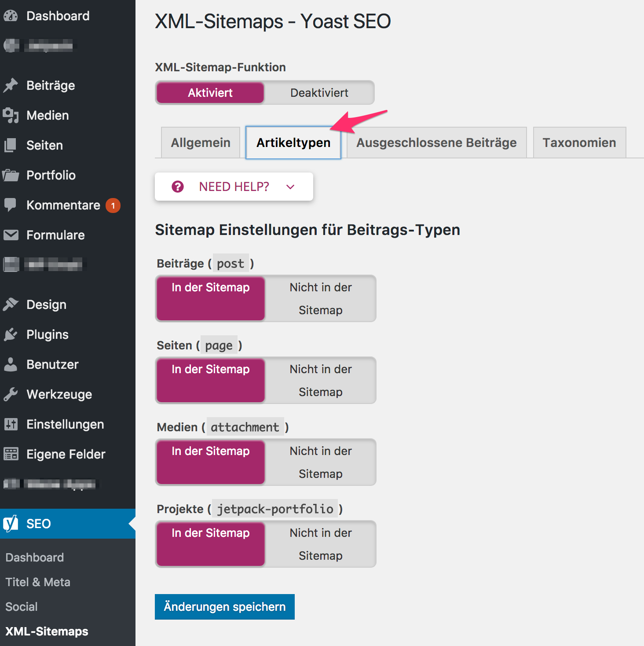Click the Yoast SEO logo icon
644x646 pixels.
point(11,524)
